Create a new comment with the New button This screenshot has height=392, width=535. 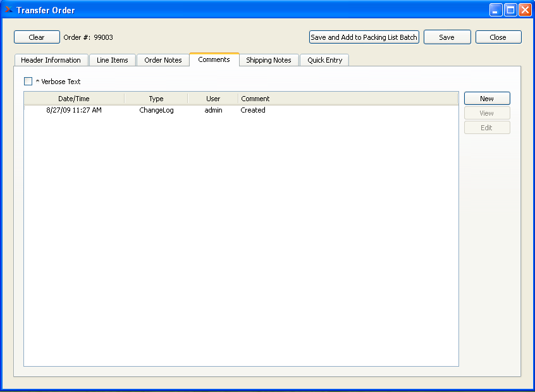[487, 98]
